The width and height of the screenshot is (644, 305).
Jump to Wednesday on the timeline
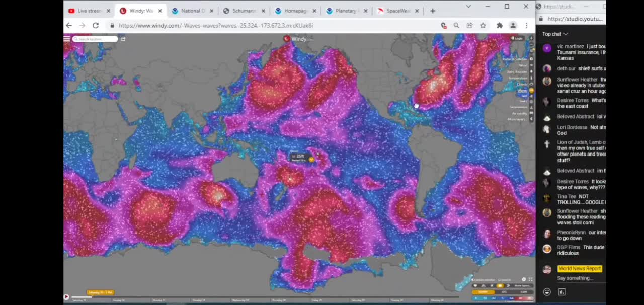tap(240, 300)
